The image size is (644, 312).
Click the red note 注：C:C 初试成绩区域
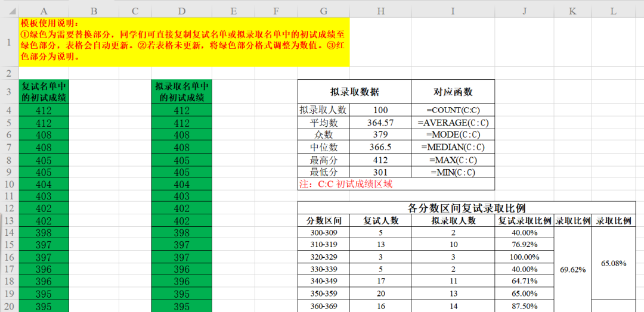coord(397,184)
